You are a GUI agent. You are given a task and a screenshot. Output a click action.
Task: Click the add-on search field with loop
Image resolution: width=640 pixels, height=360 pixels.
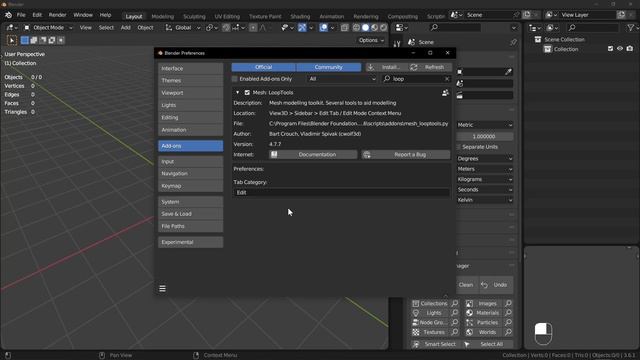[416, 79]
